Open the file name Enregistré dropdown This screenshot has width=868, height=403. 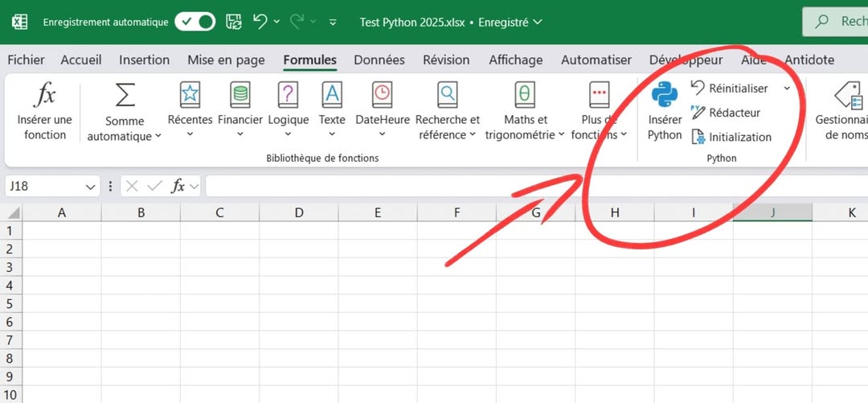(x=537, y=23)
